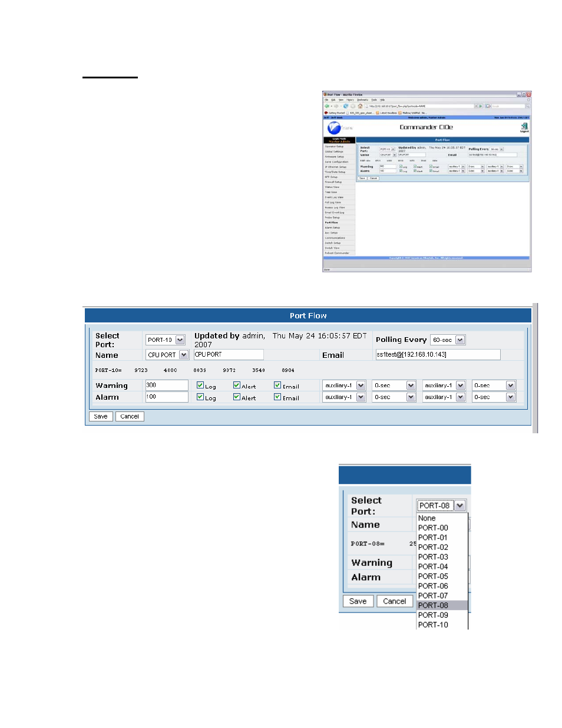Open the PORT-10 Select Port dropdown
Viewport: 562px width, 728px height.
point(166,340)
